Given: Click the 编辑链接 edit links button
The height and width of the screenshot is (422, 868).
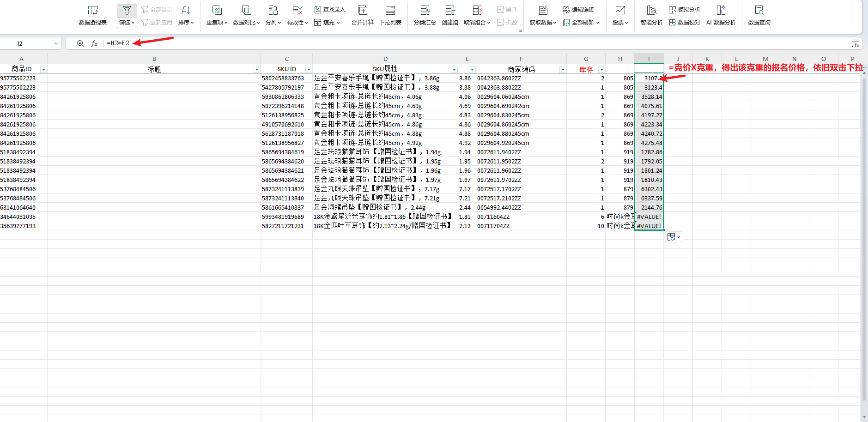Looking at the screenshot, I should point(578,10).
